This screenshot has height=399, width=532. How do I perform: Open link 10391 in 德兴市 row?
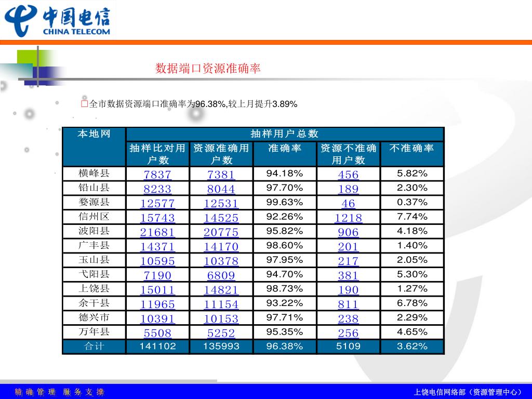tap(157, 318)
